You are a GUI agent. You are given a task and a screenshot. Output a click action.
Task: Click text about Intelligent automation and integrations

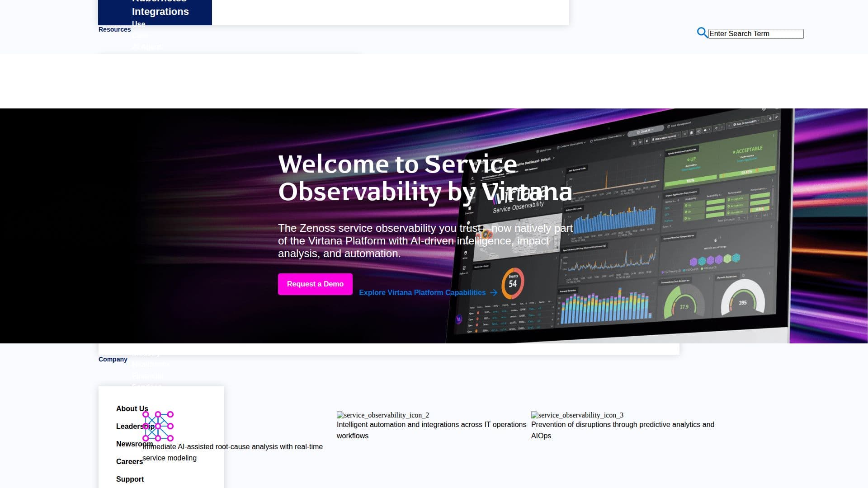coord(431,430)
